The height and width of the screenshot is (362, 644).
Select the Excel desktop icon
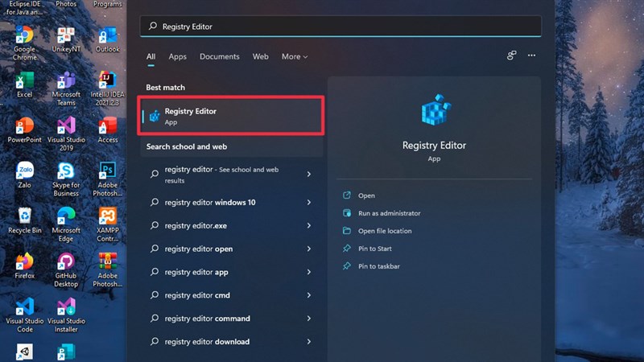(x=24, y=84)
